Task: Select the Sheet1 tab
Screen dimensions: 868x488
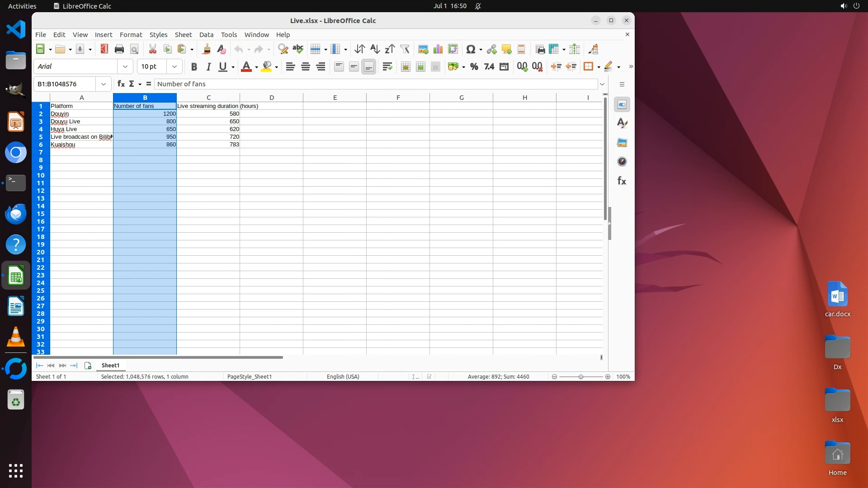Action: coord(110,366)
